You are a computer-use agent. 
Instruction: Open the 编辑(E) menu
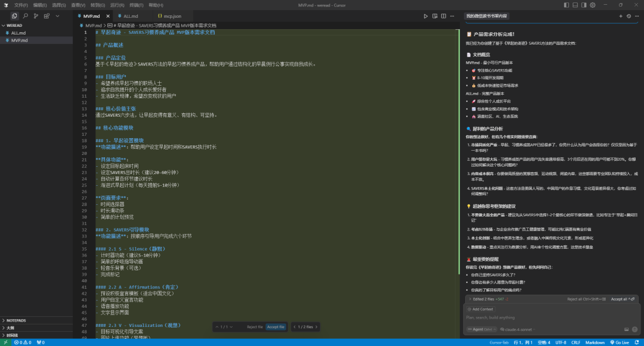click(x=40, y=5)
